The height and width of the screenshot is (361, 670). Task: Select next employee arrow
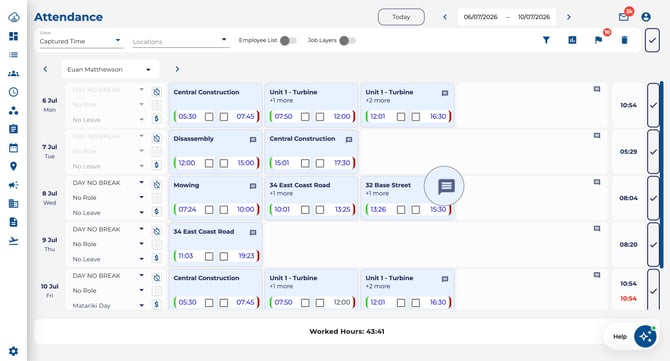tap(177, 69)
